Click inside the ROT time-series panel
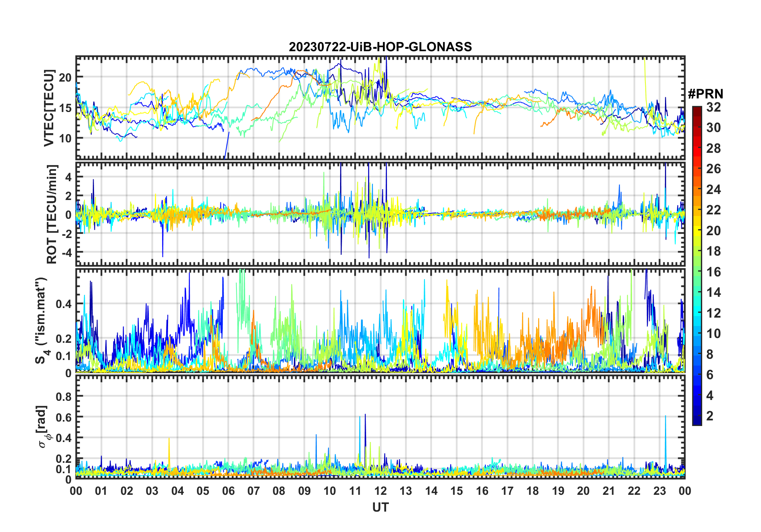Viewport: 761px width, 532px height. coord(380,214)
